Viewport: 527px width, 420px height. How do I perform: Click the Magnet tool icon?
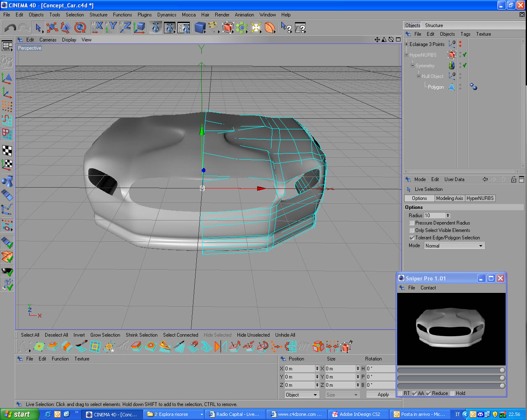[193, 347]
